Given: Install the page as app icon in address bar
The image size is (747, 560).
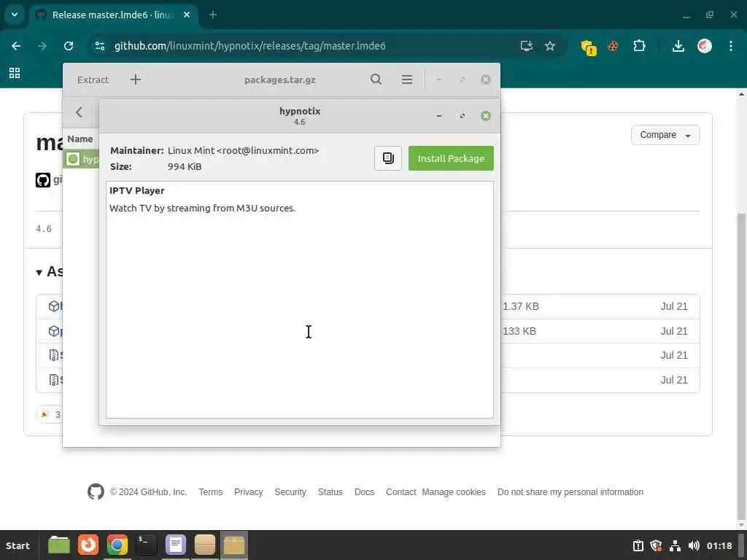Looking at the screenshot, I should (x=527, y=46).
